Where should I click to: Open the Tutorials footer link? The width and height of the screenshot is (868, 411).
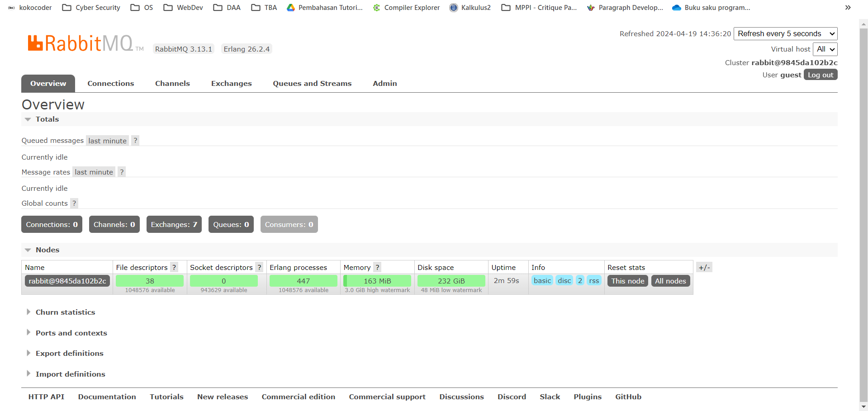click(x=166, y=397)
